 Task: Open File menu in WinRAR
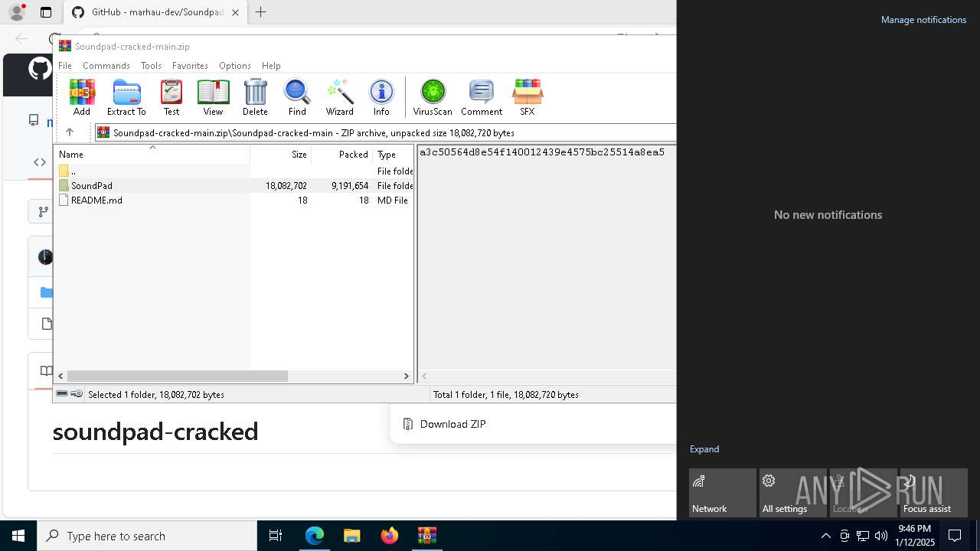[x=65, y=66]
